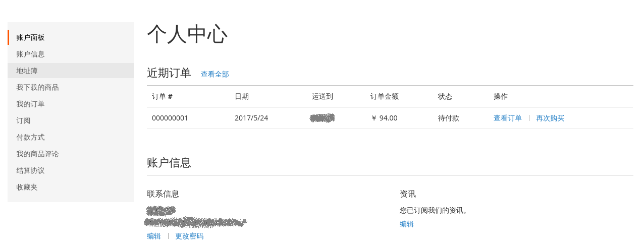
Task: Click the 状态 column header
Action: tap(445, 96)
